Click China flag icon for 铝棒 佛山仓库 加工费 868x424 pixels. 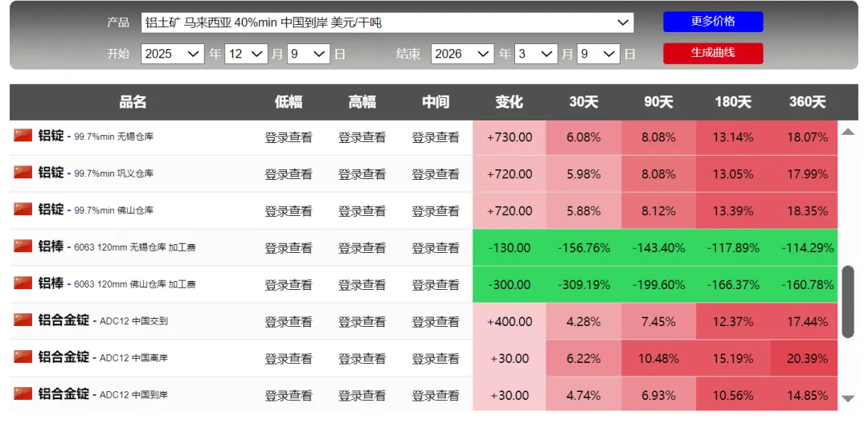[23, 283]
